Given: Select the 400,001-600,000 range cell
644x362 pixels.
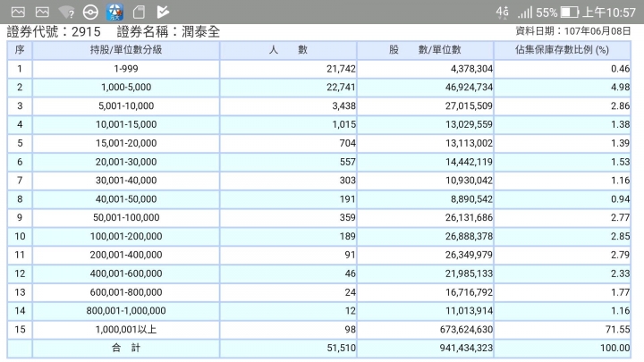Looking at the screenshot, I should pos(126,274).
